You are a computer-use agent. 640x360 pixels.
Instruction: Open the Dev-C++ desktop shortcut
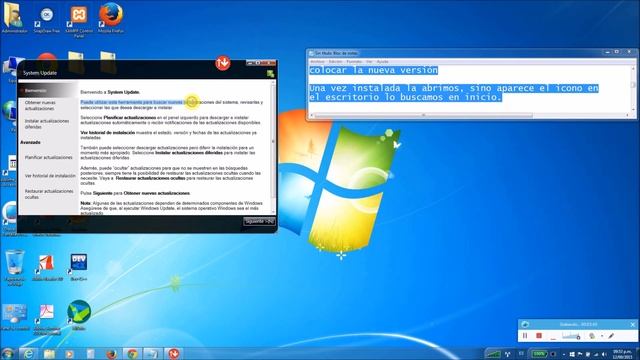(78, 267)
